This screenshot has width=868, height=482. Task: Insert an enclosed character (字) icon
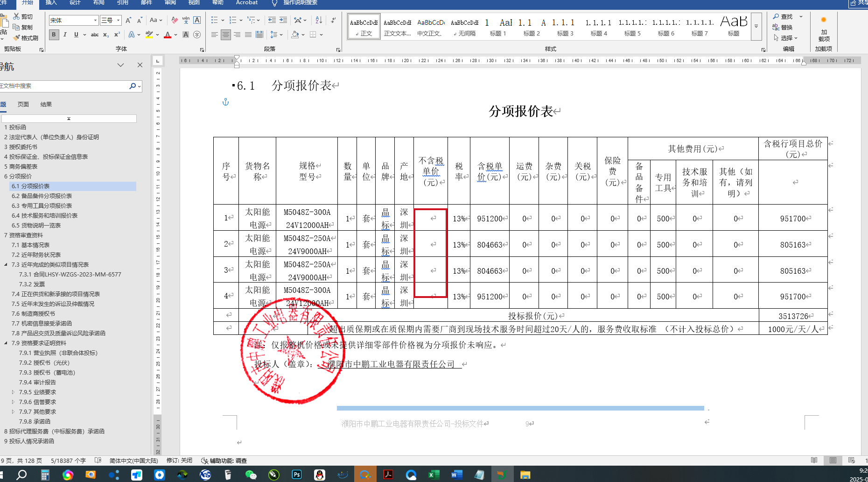coord(197,35)
